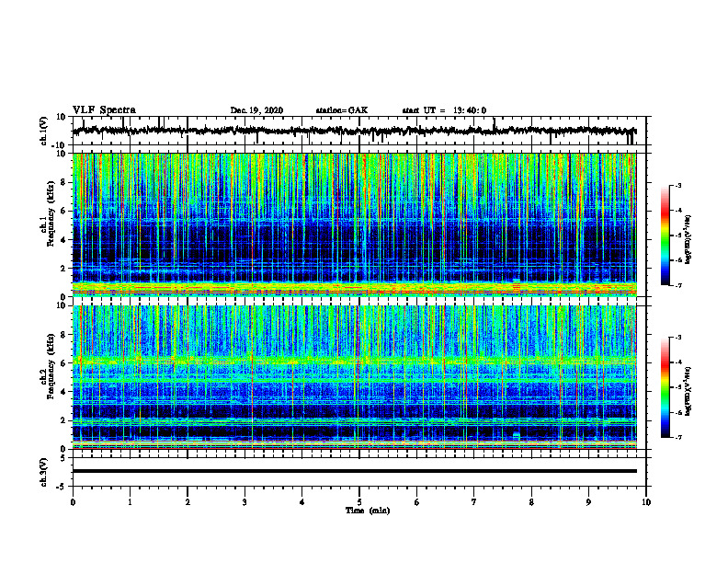Click the ch.1 spectrogram color scale bar
The width and height of the screenshot is (728, 563).
(x=665, y=236)
